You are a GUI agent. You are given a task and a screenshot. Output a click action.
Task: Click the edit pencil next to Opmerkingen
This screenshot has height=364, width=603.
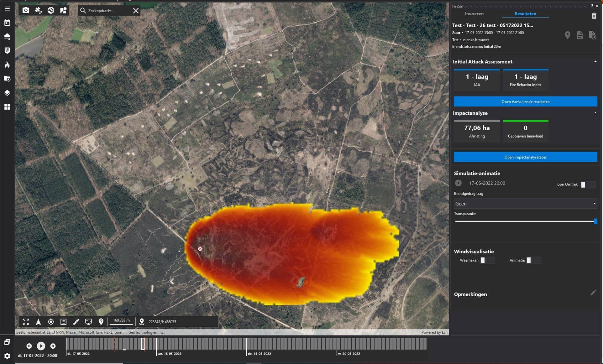593,293
